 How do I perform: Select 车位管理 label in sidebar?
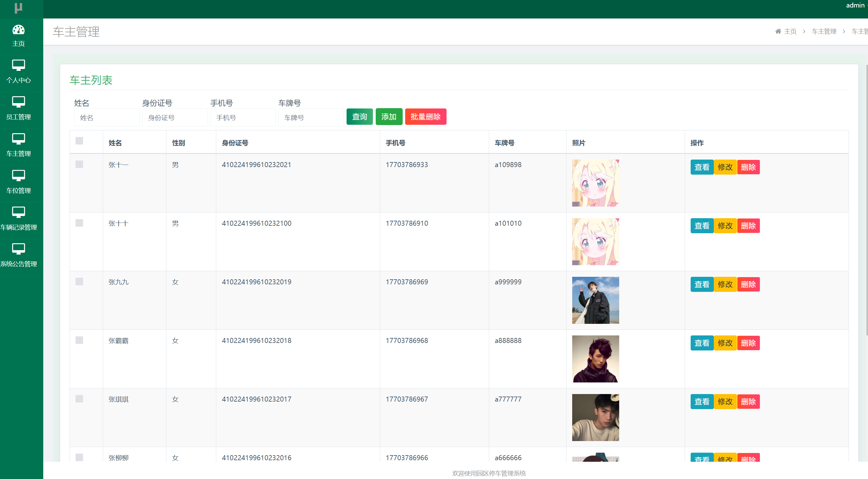18,191
